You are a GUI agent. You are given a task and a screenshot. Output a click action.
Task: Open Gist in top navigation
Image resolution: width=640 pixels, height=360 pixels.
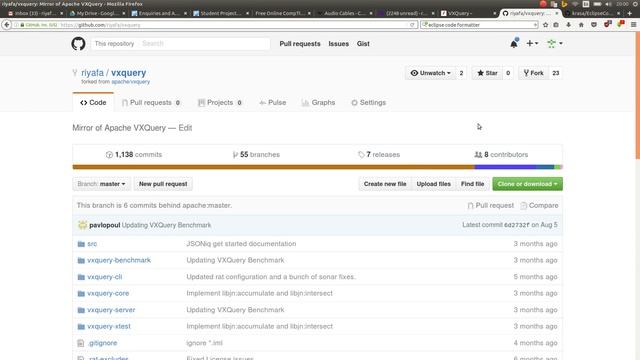(x=363, y=44)
